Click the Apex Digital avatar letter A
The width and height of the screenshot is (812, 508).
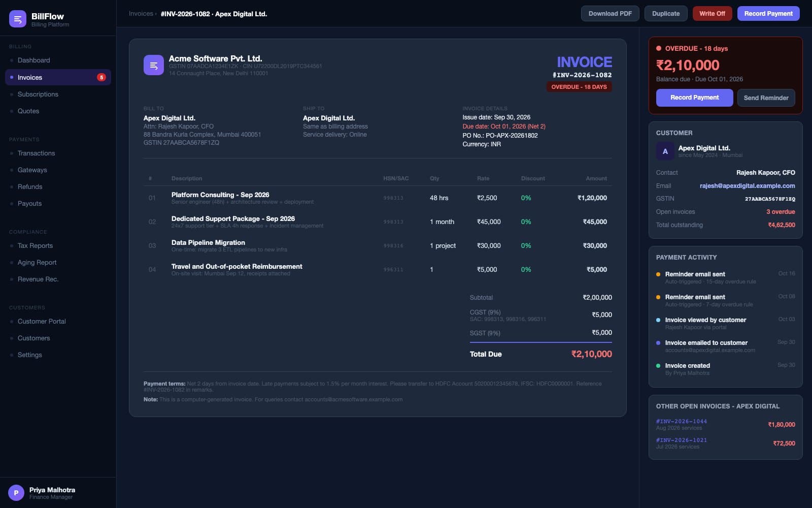coord(665,151)
